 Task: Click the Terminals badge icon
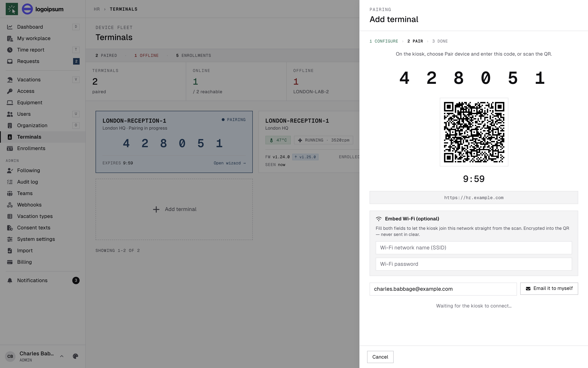tap(10, 137)
